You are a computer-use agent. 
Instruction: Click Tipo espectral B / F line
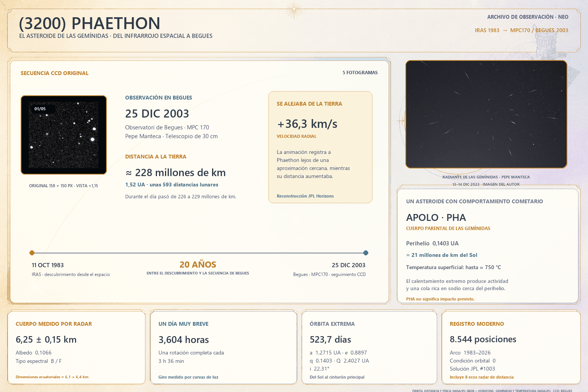[39, 361]
